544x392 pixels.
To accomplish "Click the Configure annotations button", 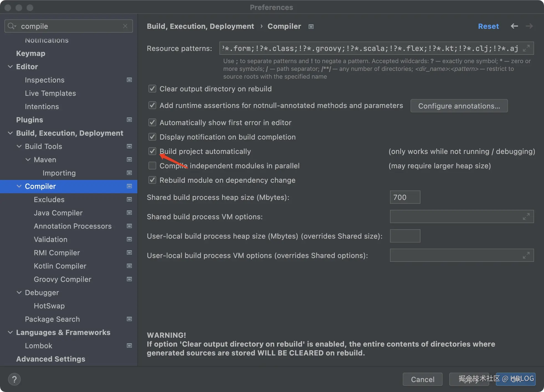I will pyautogui.click(x=459, y=106).
